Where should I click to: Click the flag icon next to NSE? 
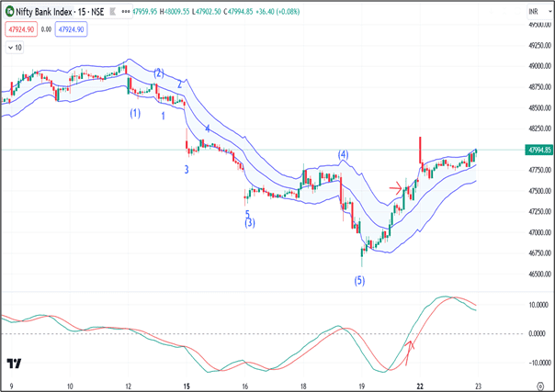pos(112,12)
